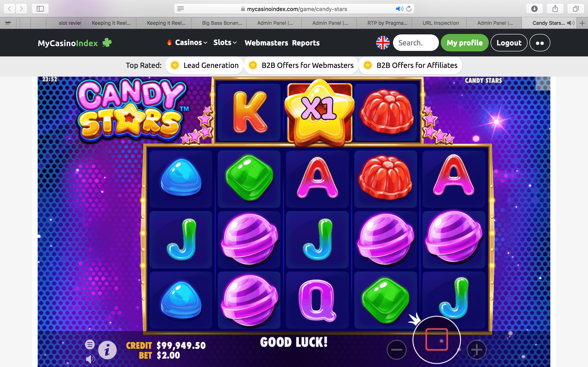The height and width of the screenshot is (367, 588).
Task: Open the game hamburger menu icon
Action: coord(90,344)
